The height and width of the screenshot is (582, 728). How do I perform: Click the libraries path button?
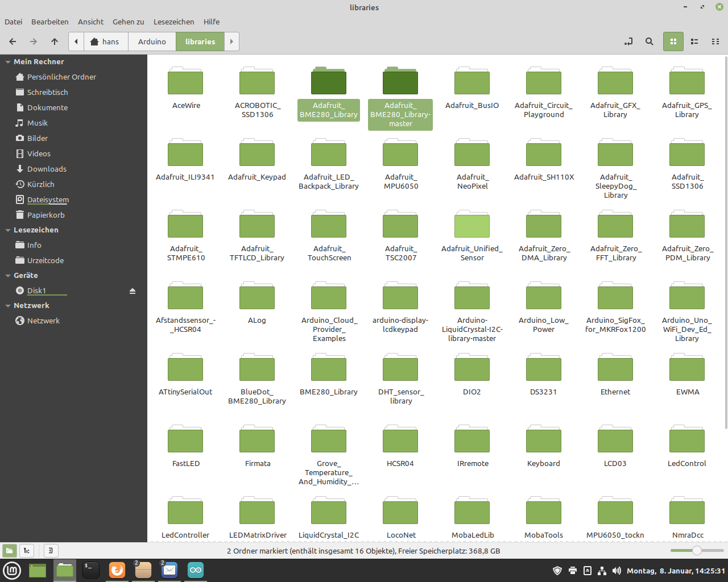pos(200,41)
